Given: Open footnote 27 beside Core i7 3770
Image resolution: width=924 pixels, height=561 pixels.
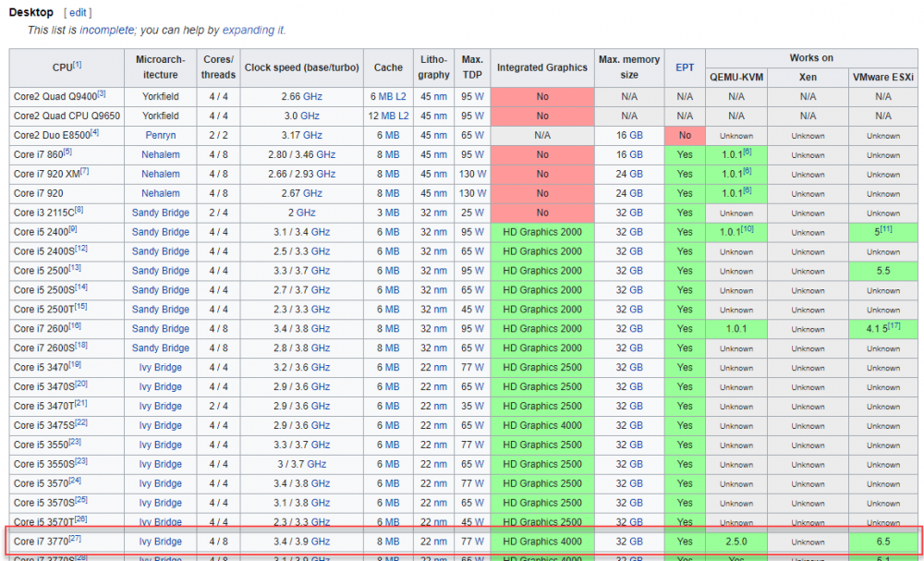Looking at the screenshot, I should tap(75, 539).
